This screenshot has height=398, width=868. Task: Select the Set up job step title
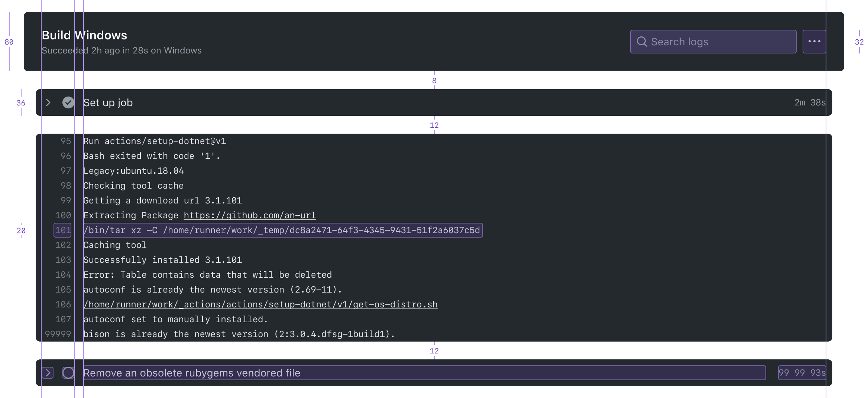(x=108, y=102)
